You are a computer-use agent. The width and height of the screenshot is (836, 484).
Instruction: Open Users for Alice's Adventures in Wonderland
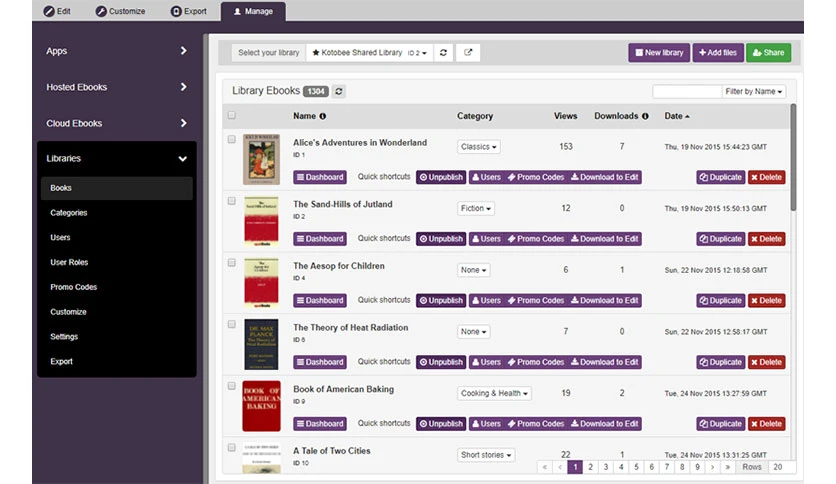pyautogui.click(x=486, y=177)
